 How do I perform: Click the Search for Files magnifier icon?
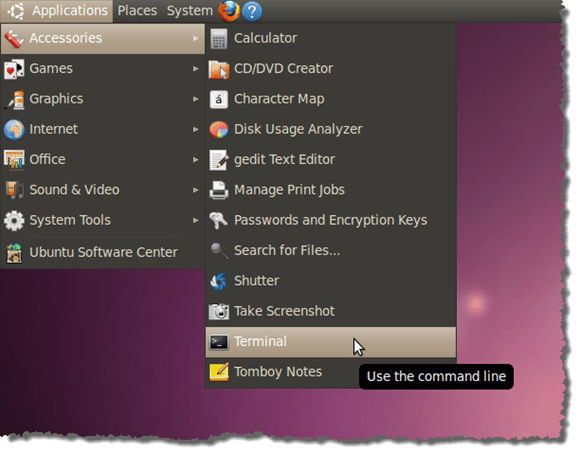coord(219,250)
